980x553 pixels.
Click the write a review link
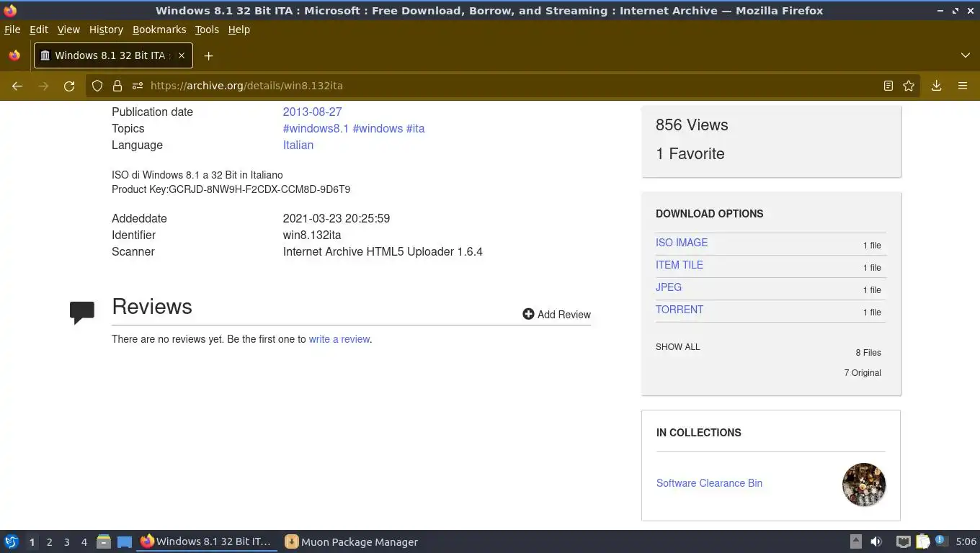(x=339, y=339)
